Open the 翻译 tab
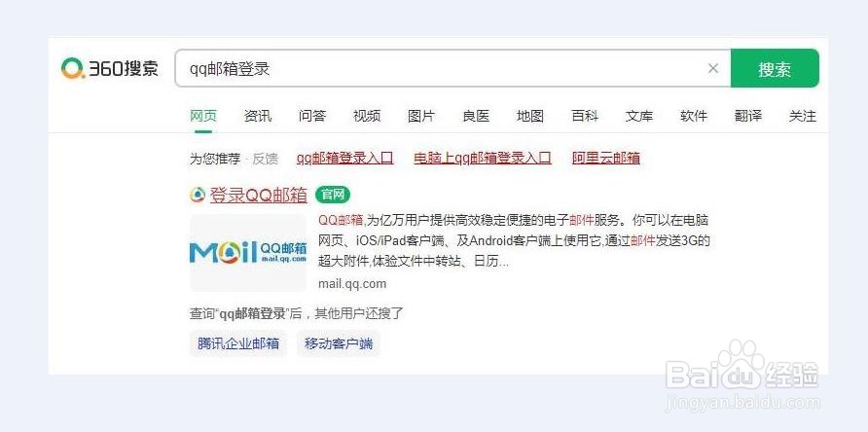Viewport: 868px width, 432px height. click(748, 117)
